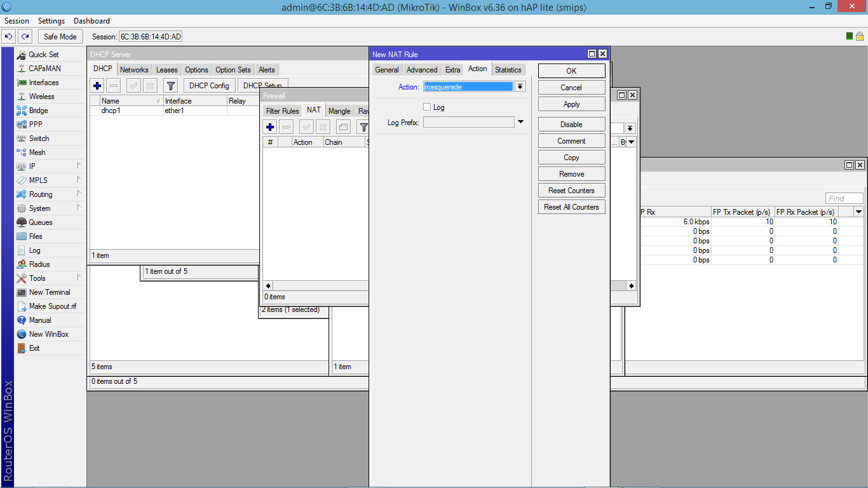Click the comment icon in Firewall toolbar
Screen dimensions: 868x488
343,127
